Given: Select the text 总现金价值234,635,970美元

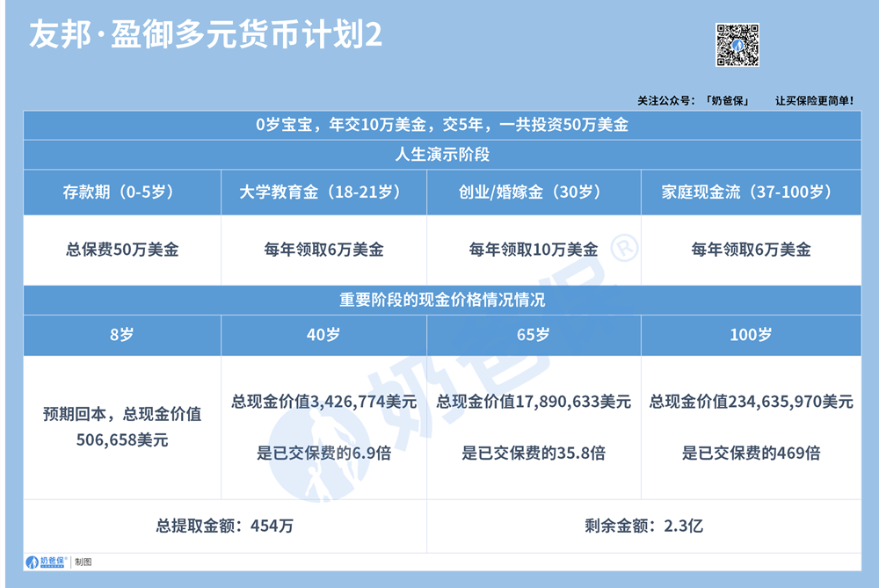Looking at the screenshot, I should (x=752, y=402).
